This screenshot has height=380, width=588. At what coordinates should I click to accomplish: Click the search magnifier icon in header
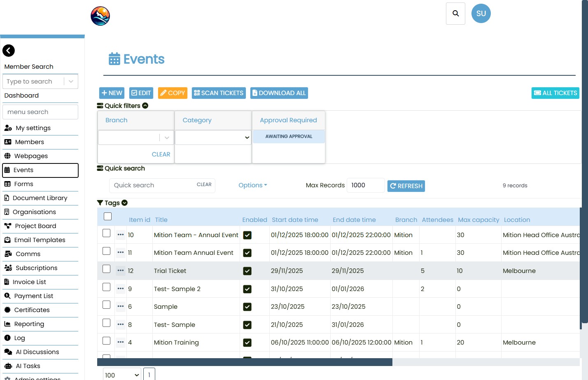point(455,14)
